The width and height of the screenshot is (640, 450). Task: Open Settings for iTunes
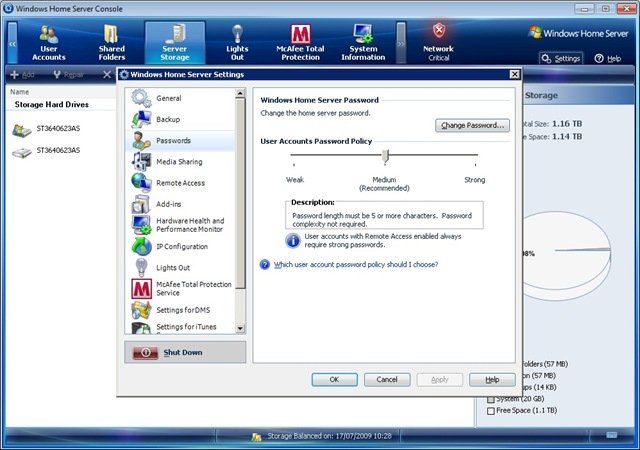(180, 327)
